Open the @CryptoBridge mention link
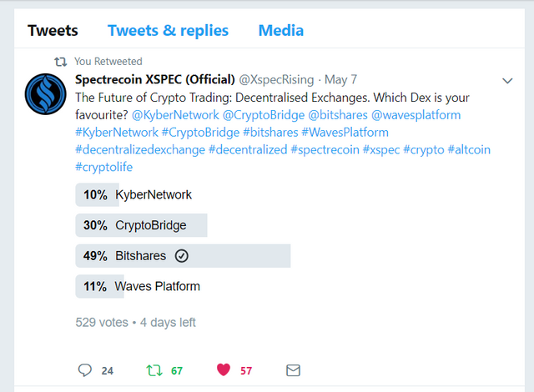The width and height of the screenshot is (534, 392). pos(264,115)
